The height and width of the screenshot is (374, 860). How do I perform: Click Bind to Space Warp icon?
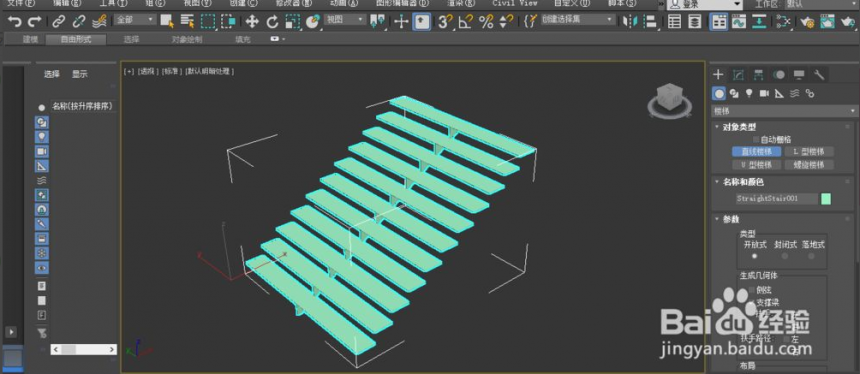[99, 21]
